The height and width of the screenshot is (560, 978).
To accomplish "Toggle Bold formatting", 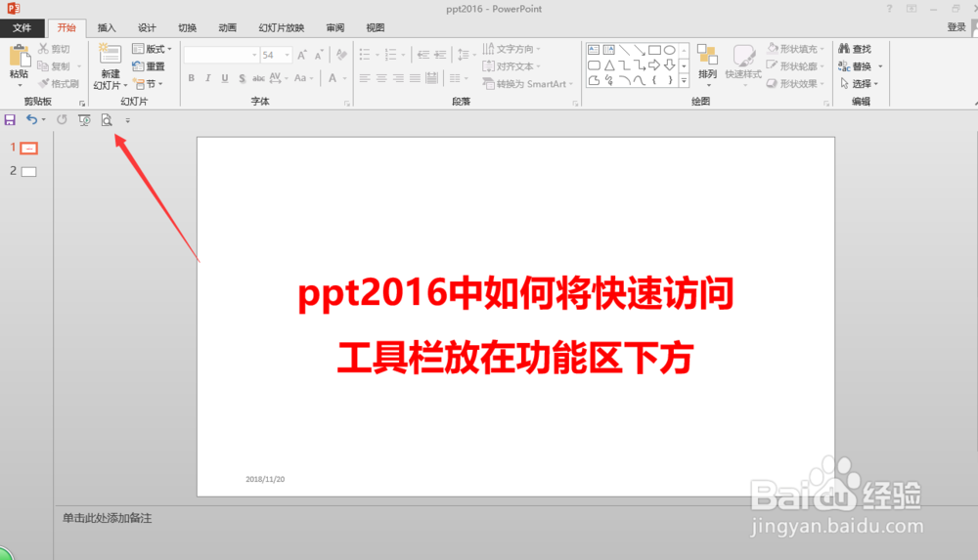I will (x=192, y=78).
